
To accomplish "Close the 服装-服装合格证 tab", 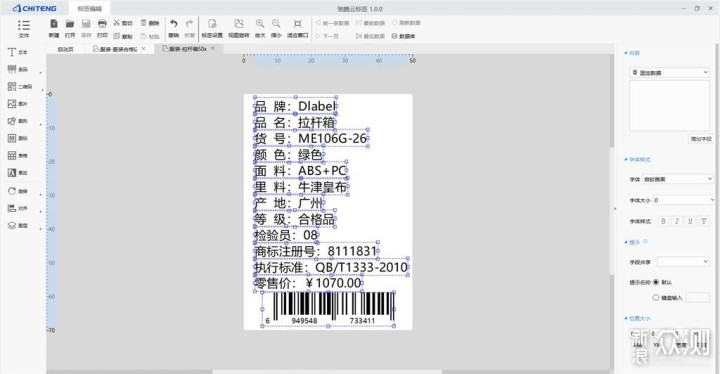I will tap(143, 48).
